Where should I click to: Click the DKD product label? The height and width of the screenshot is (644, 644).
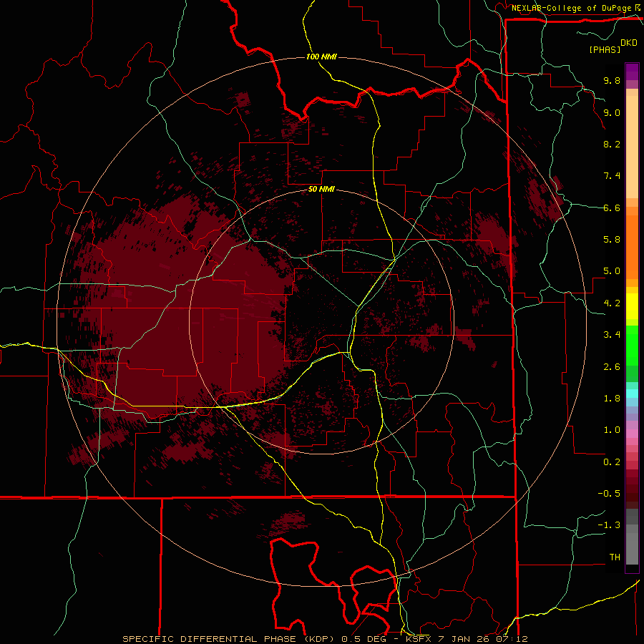click(x=629, y=42)
